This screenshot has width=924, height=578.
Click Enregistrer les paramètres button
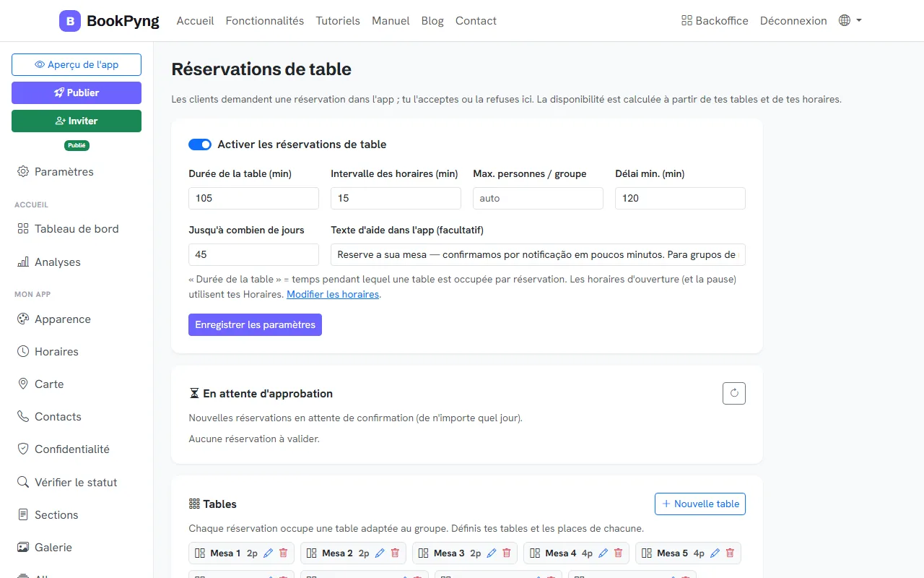coord(255,324)
